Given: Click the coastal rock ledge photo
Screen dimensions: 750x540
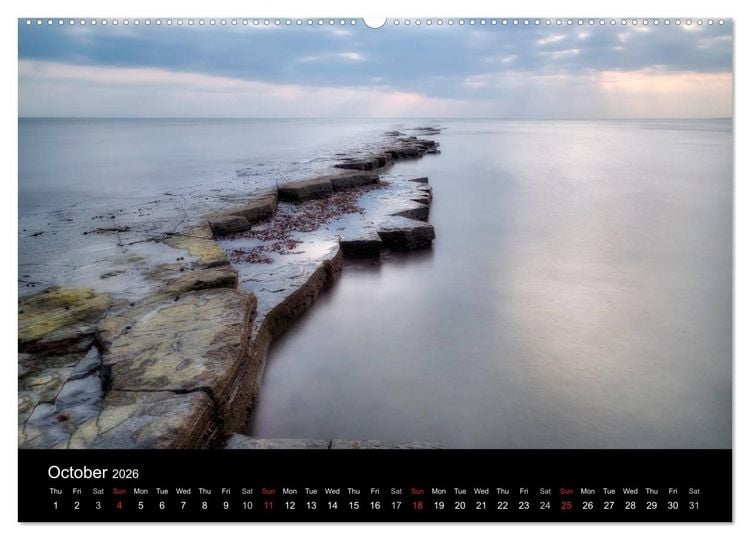Looking at the screenshot, I should [375, 233].
